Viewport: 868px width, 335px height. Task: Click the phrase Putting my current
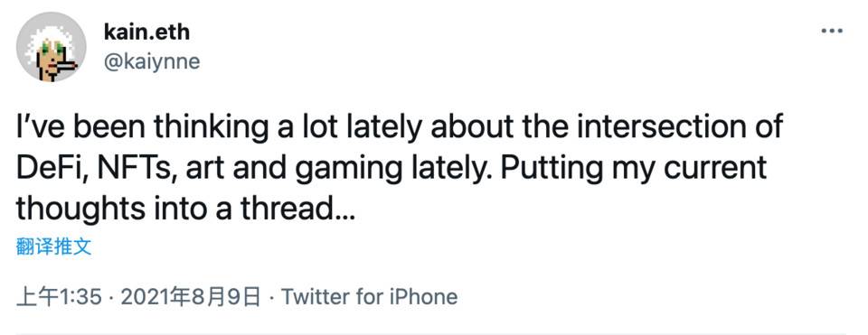coord(634,169)
